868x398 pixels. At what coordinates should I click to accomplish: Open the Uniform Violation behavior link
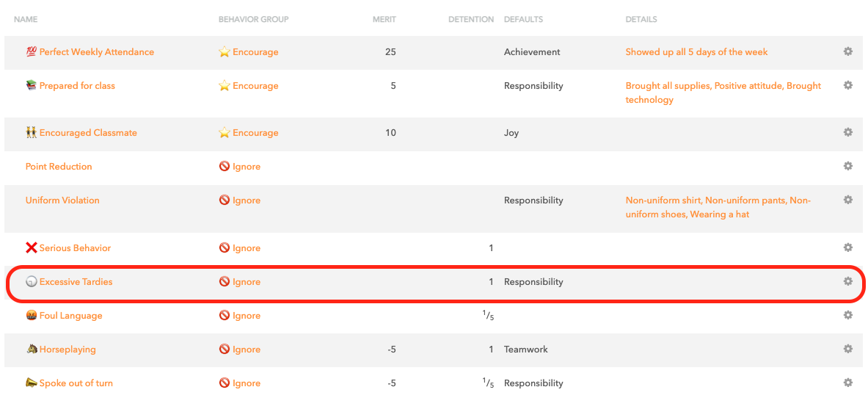click(62, 200)
